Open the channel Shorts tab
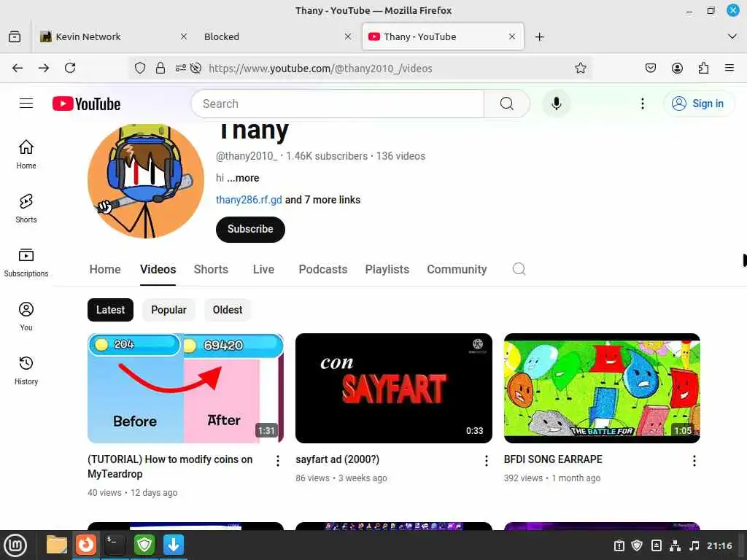Screen dimensions: 747x560 point(211,270)
